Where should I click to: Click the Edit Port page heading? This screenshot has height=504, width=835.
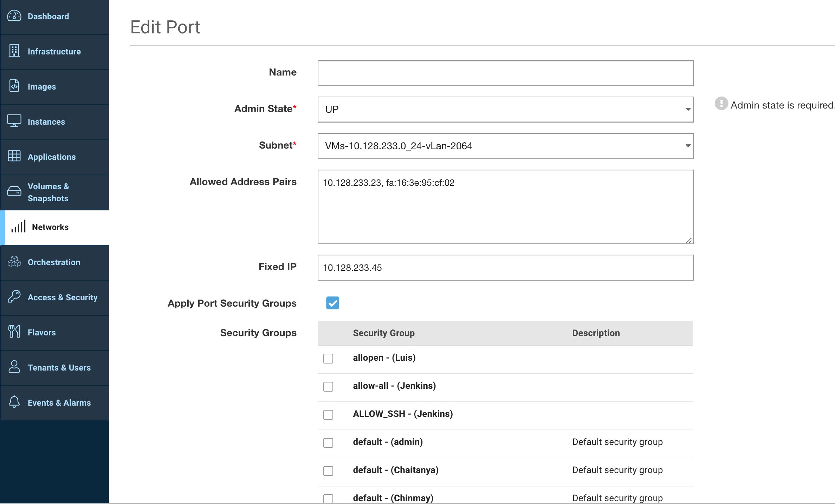pyautogui.click(x=165, y=27)
